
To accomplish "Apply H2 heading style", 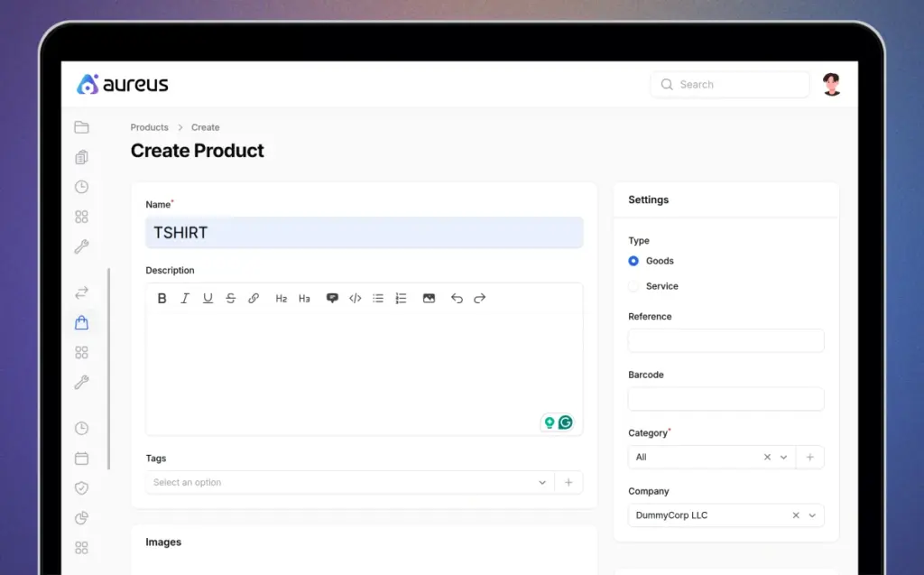I will (282, 299).
